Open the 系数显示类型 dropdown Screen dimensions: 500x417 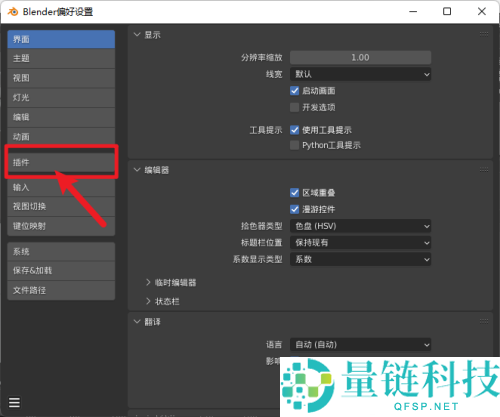[x=360, y=259]
